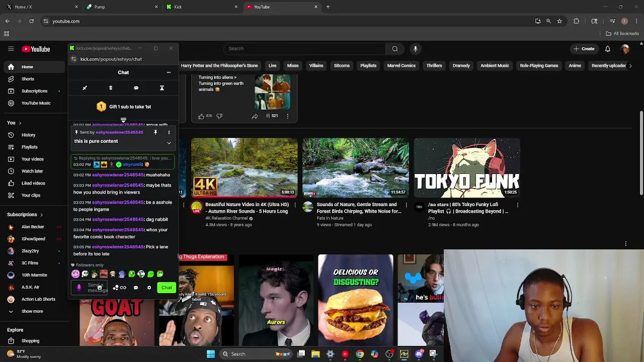Select the Mixes filter chip
Image resolution: width=644 pixels, height=362 pixels.
293,66
